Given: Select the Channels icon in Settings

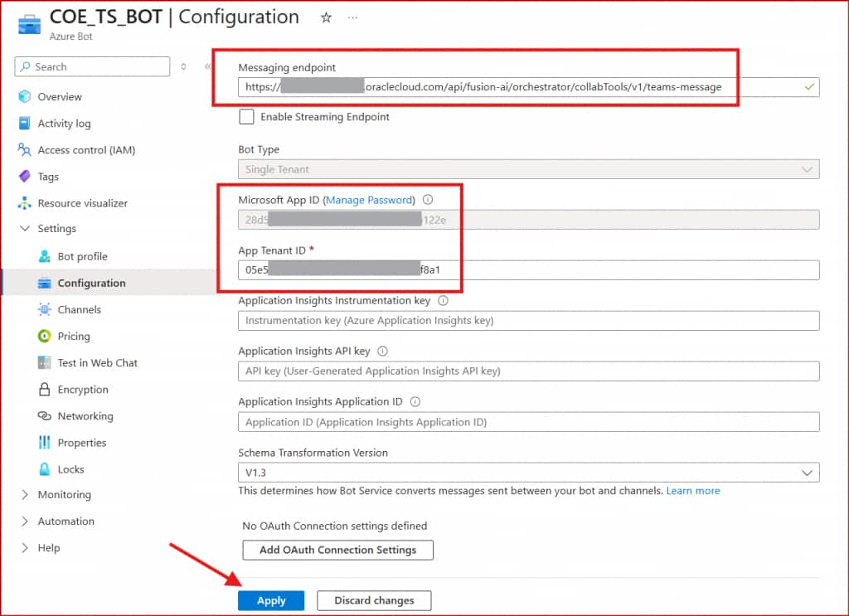Looking at the screenshot, I should (x=44, y=309).
